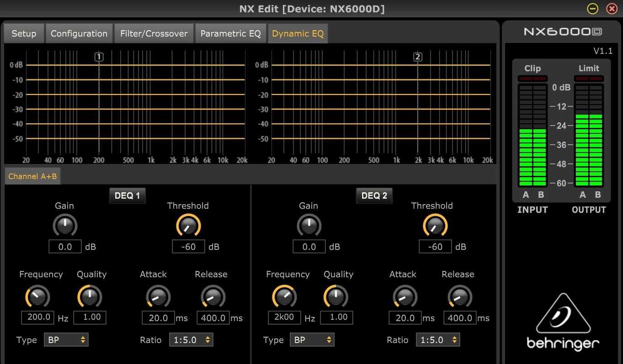Image resolution: width=623 pixels, height=364 pixels.
Task: Click the DEQ 1 Gain knob
Action: [65, 226]
